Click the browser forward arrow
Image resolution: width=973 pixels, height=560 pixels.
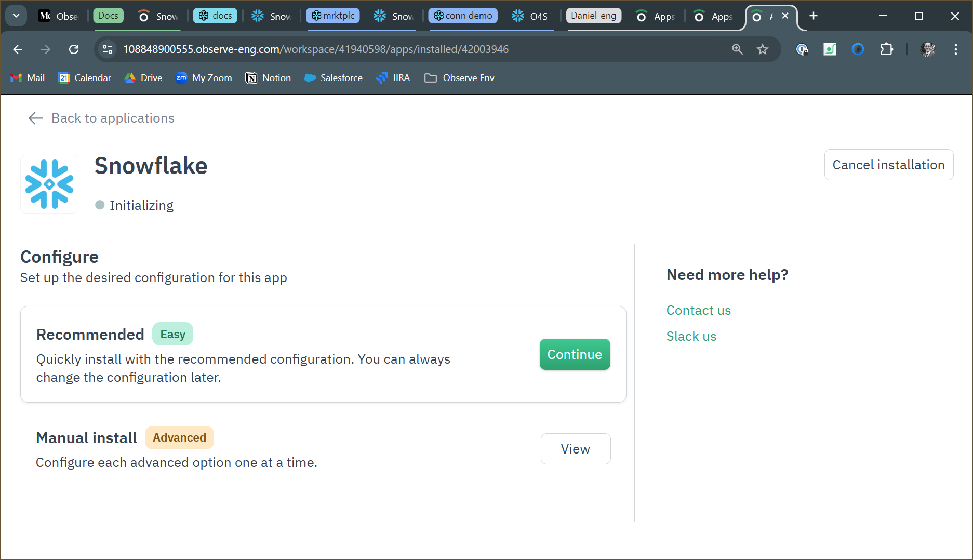[46, 49]
